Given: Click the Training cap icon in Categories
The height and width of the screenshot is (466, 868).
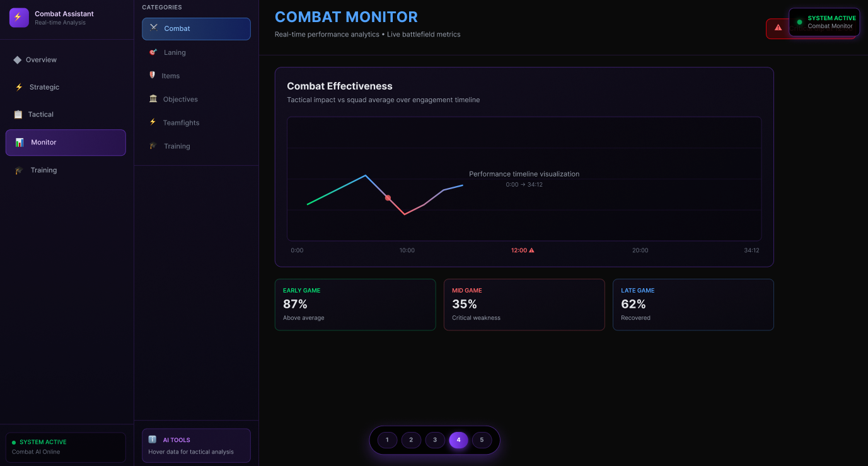Looking at the screenshot, I should [153, 146].
